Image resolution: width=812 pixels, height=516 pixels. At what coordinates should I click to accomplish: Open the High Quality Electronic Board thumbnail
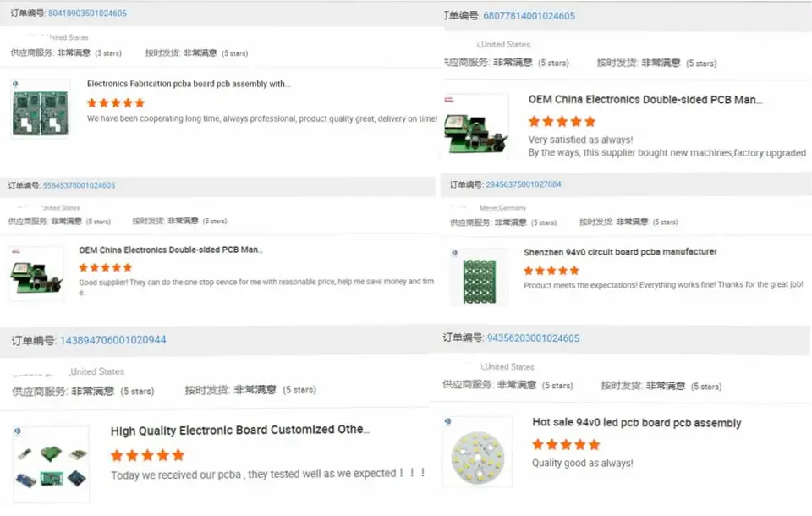pos(52,464)
